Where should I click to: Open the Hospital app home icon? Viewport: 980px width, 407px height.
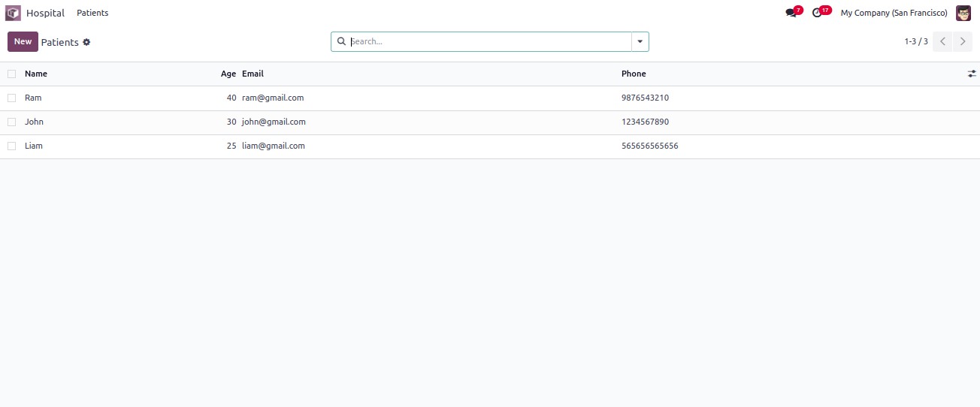point(13,13)
